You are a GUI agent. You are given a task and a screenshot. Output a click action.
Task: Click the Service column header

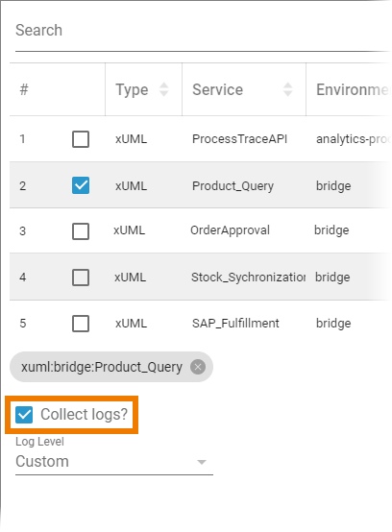click(x=217, y=90)
